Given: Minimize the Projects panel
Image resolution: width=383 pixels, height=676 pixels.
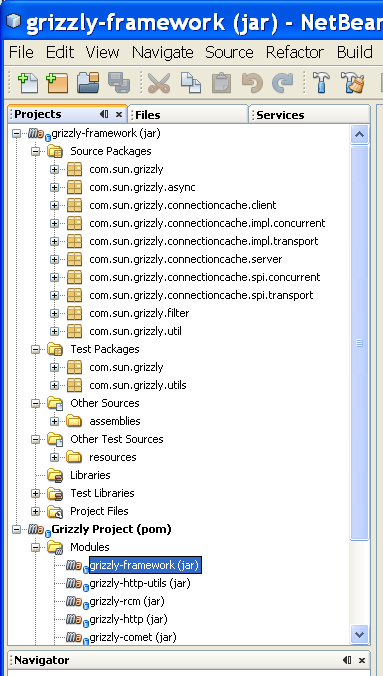Looking at the screenshot, I should click(104, 114).
